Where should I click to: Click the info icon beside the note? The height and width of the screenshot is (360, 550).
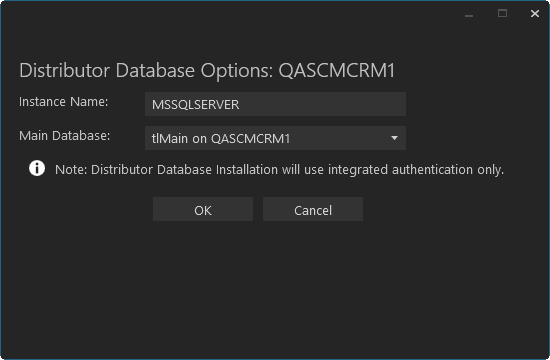[x=37, y=168]
